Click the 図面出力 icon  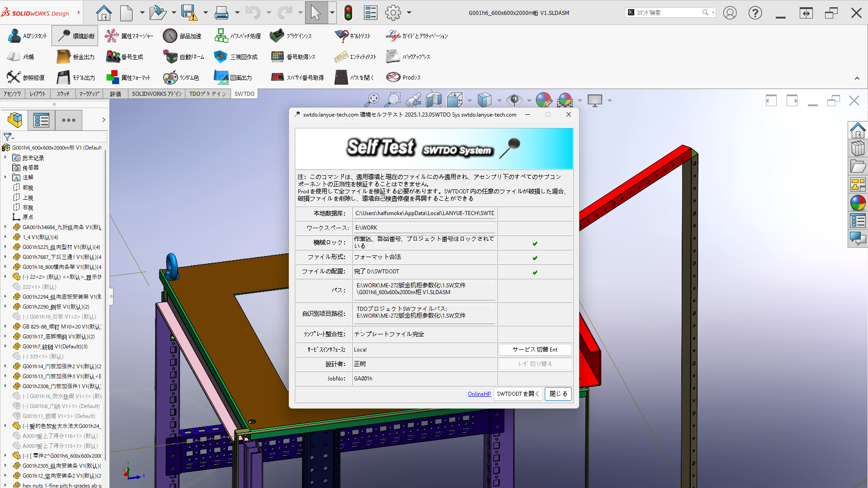[221, 78]
